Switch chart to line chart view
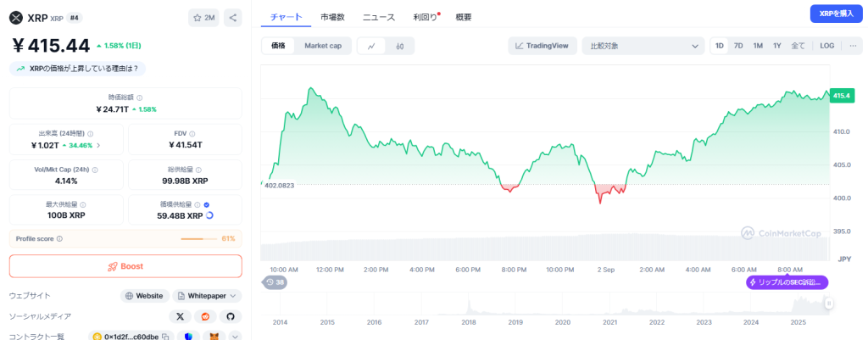This screenshot has height=340, width=868. click(372, 46)
